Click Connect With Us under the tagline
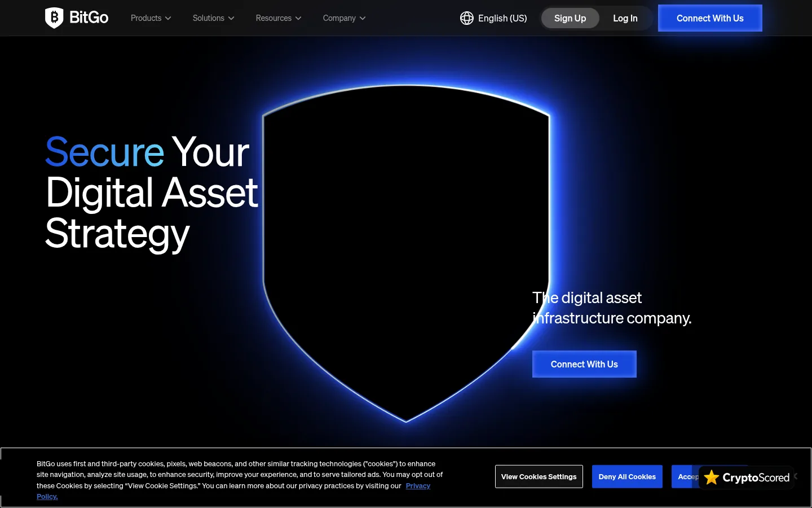The width and height of the screenshot is (812, 508). click(584, 364)
